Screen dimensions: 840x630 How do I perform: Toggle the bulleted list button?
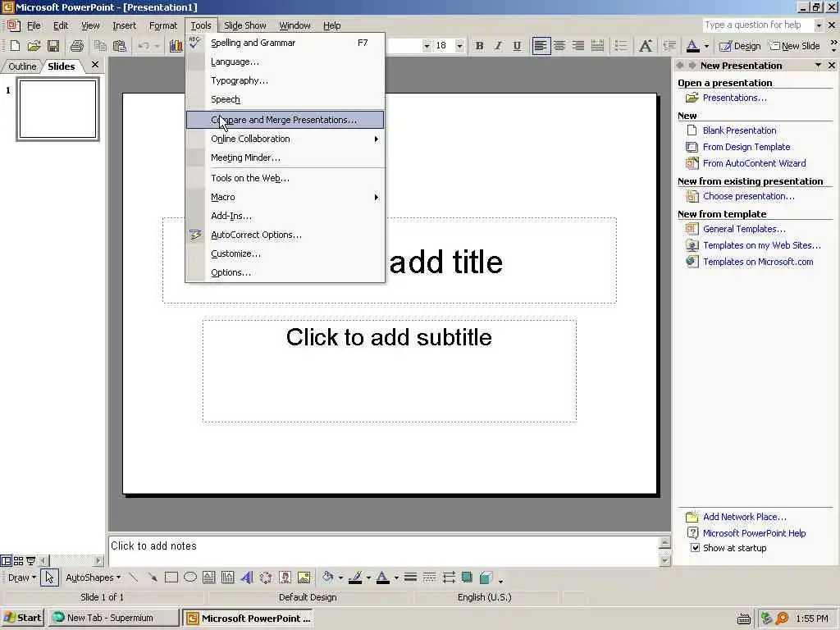(x=620, y=46)
